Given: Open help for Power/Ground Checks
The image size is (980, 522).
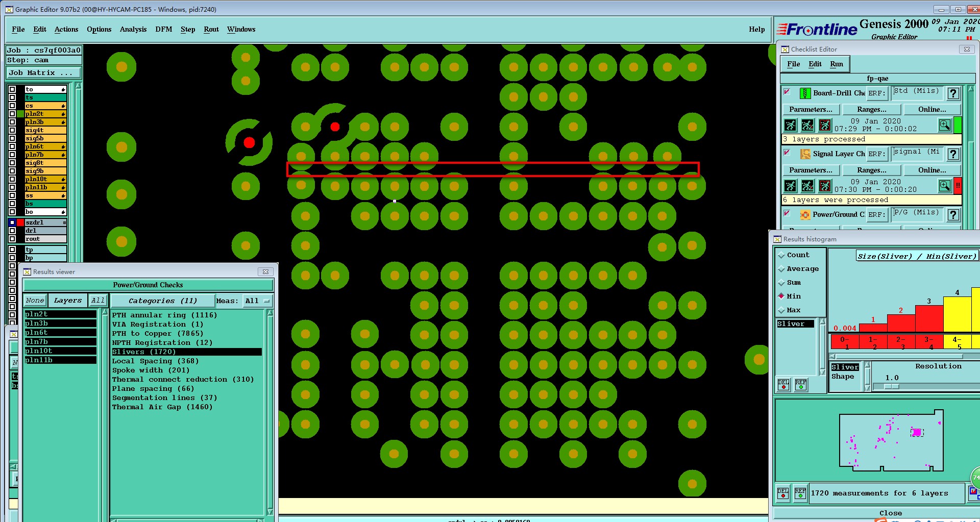Looking at the screenshot, I should pos(953,215).
